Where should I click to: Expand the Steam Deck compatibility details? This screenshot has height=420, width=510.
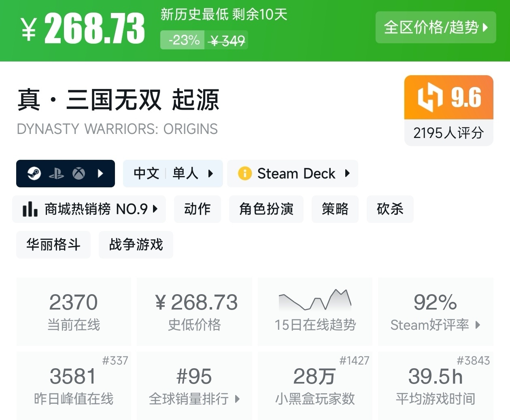347,174
